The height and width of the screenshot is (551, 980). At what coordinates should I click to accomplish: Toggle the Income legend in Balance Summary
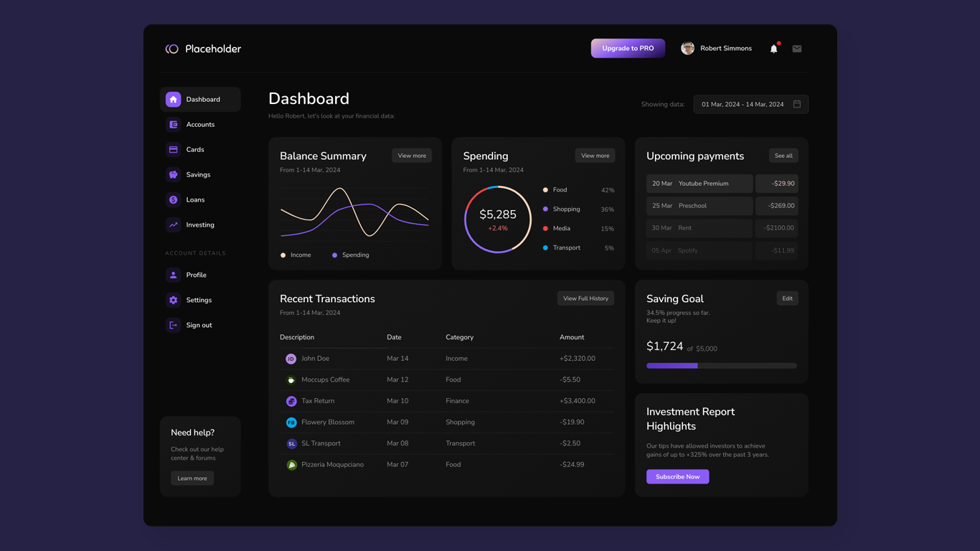(296, 255)
